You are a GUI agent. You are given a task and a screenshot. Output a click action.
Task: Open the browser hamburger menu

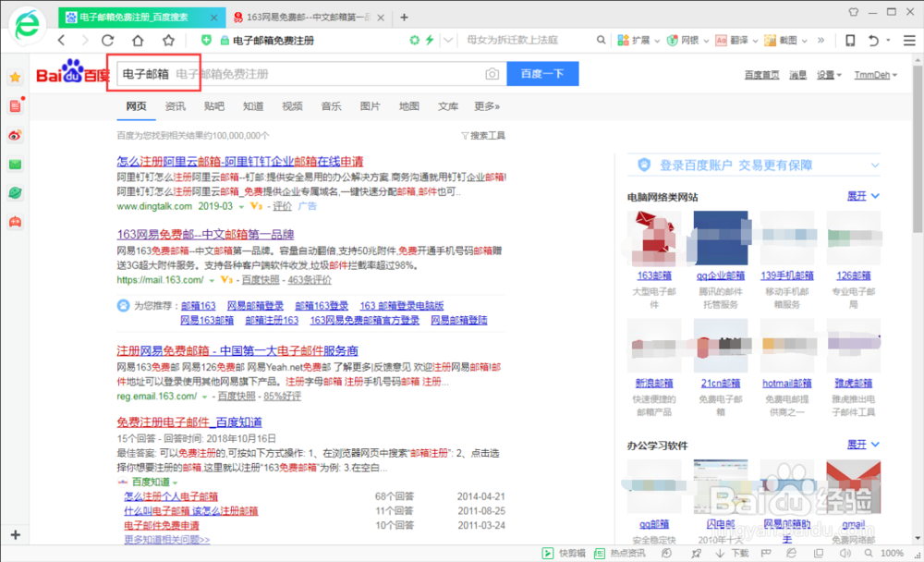pos(909,40)
